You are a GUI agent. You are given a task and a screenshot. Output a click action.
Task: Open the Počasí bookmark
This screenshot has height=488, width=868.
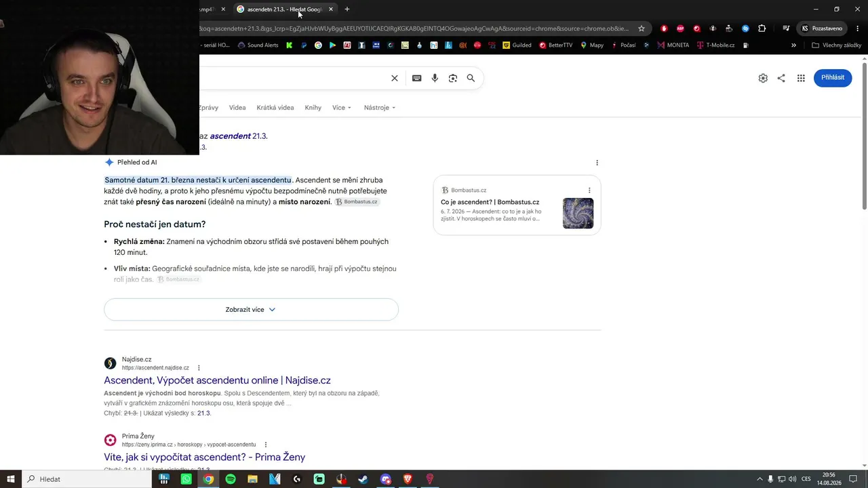[x=623, y=45]
